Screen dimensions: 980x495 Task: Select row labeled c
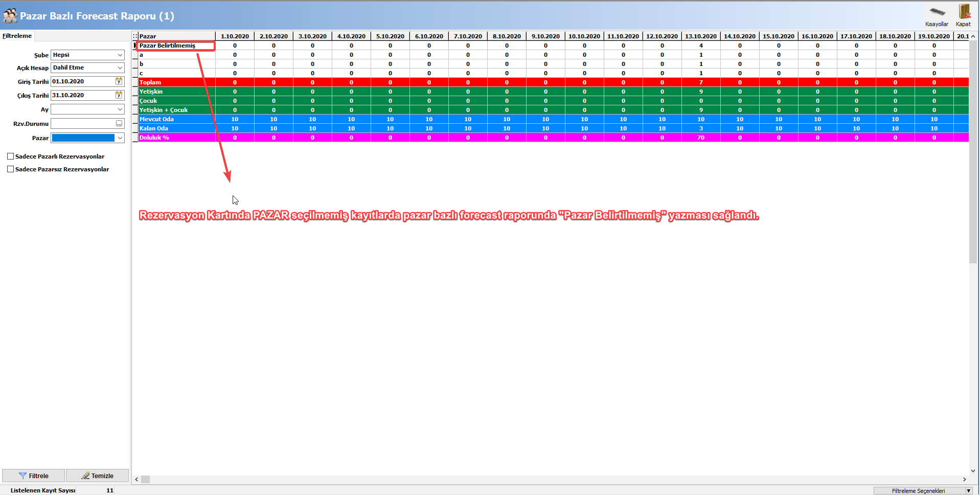tap(176, 73)
